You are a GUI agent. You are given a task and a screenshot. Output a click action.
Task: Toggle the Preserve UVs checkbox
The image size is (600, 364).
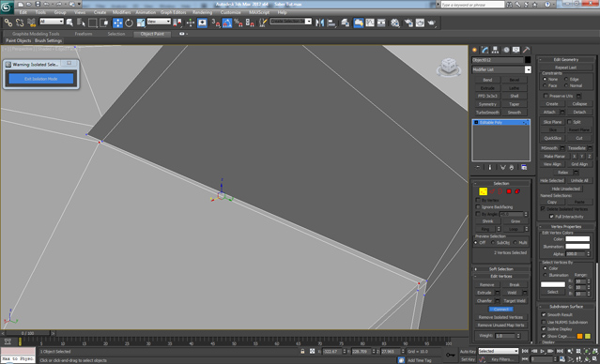tap(546, 96)
